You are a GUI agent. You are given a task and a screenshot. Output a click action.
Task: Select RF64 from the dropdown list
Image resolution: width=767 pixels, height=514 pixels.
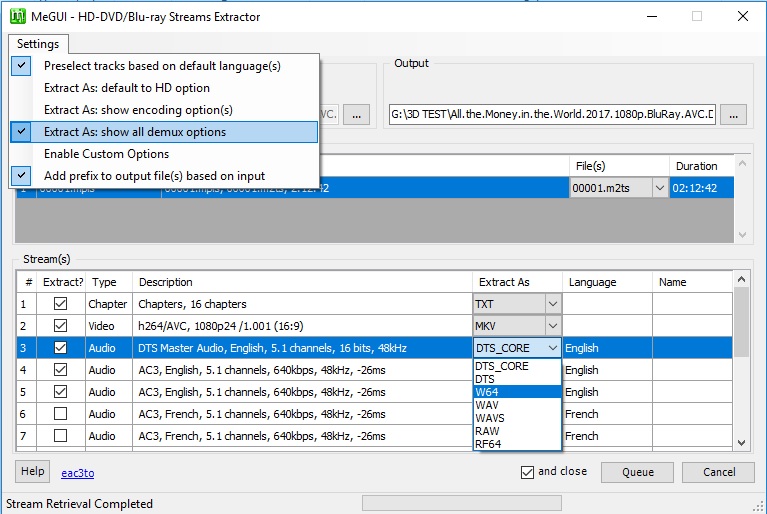tap(517, 444)
